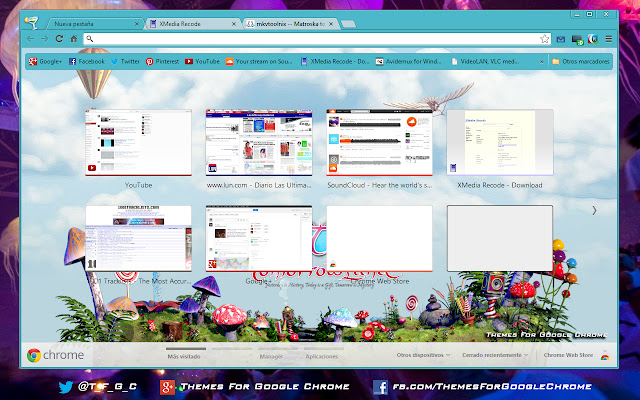The height and width of the screenshot is (400, 640).
Task: Open the Pinterest bookmark
Action: tap(164, 61)
